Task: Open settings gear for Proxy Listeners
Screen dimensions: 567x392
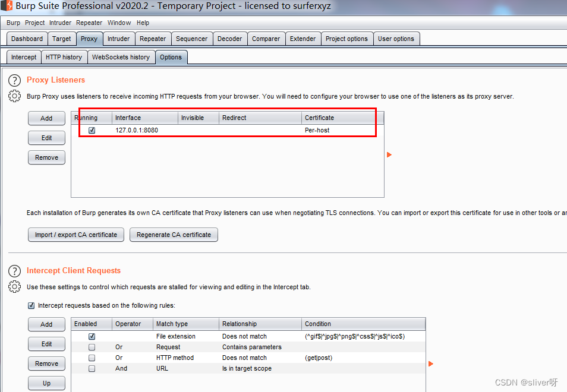Action: [14, 96]
